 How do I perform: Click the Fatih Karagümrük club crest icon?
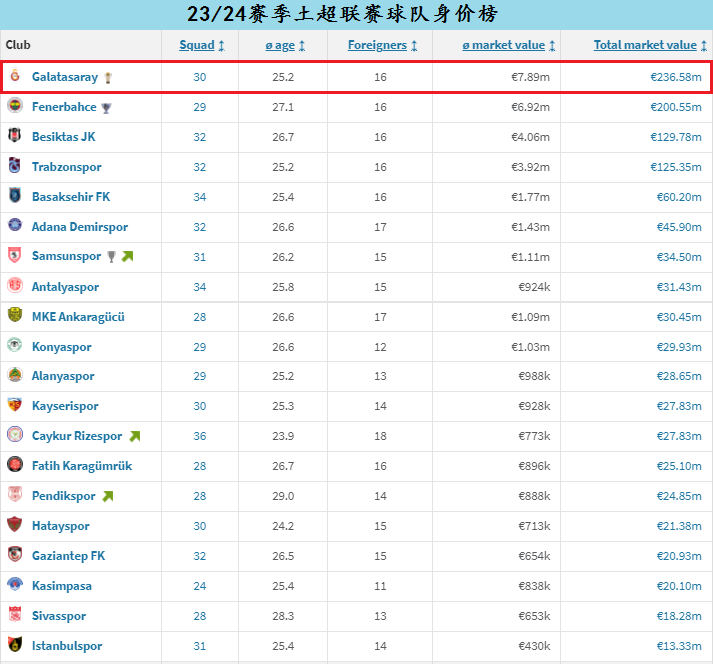tap(15, 464)
